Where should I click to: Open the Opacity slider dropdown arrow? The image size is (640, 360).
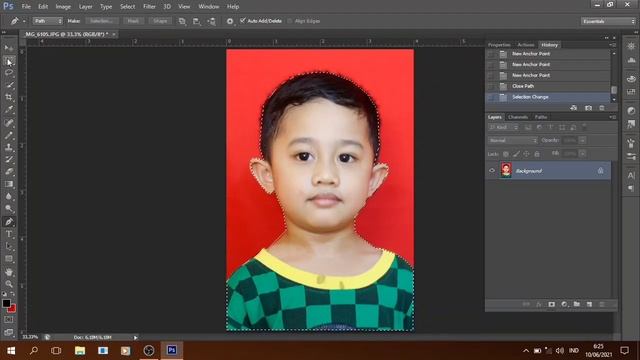(582, 140)
